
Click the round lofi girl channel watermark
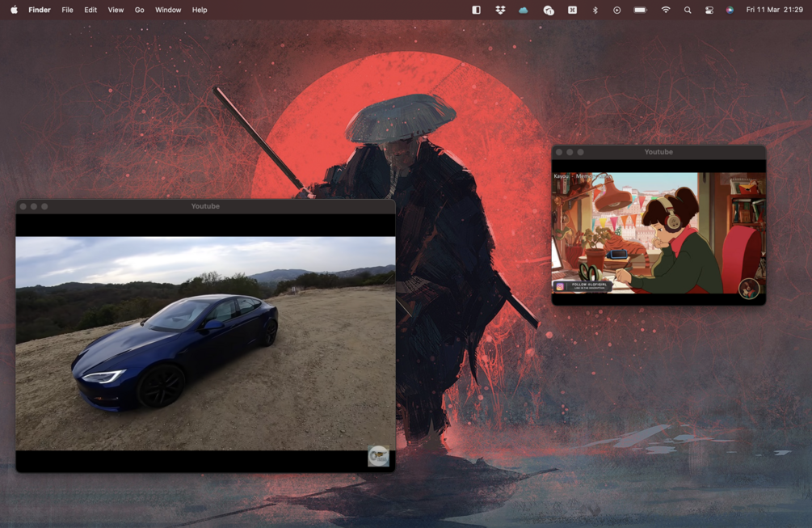click(749, 289)
